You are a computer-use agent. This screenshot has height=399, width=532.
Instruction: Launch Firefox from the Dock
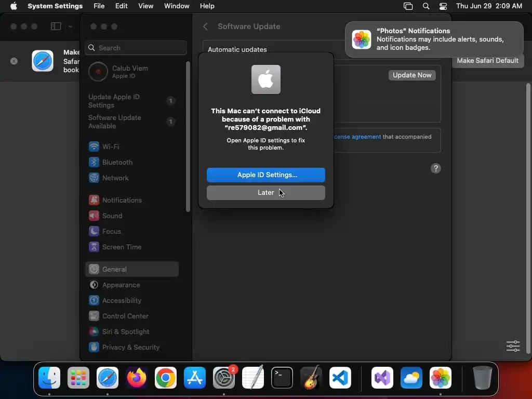click(x=137, y=377)
